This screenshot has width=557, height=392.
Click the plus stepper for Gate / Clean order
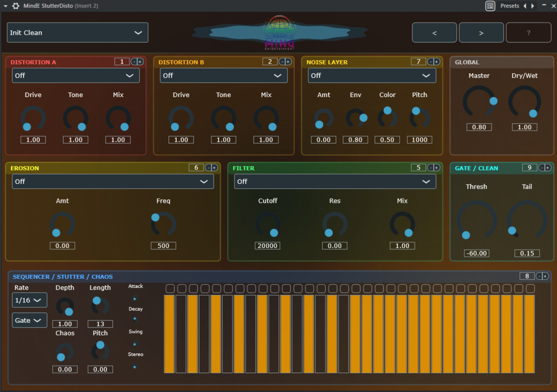pos(548,168)
